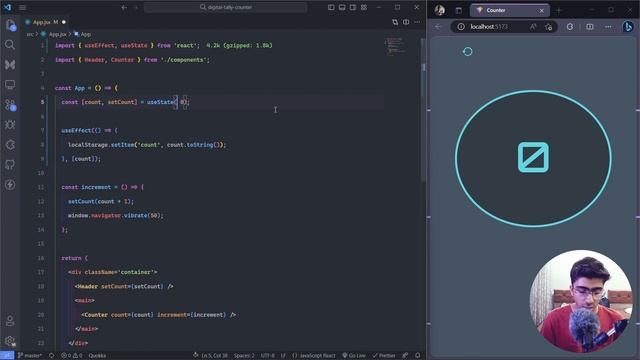The width and height of the screenshot is (640, 360).
Task: Click the Spaces: 2 indentation setting
Action: pyautogui.click(x=244, y=356)
